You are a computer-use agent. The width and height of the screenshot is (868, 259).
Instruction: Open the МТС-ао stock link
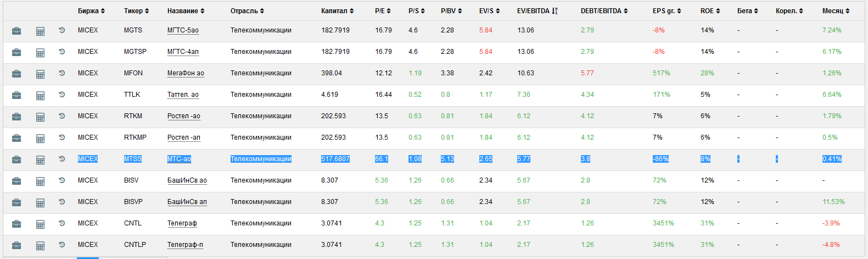pos(179,159)
